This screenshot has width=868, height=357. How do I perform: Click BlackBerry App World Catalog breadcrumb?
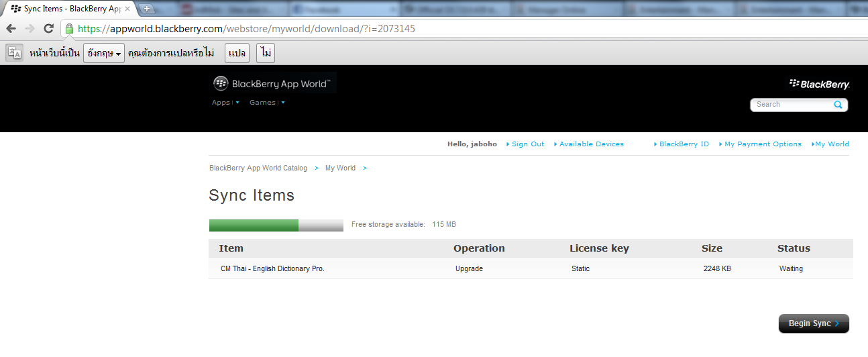(x=258, y=168)
